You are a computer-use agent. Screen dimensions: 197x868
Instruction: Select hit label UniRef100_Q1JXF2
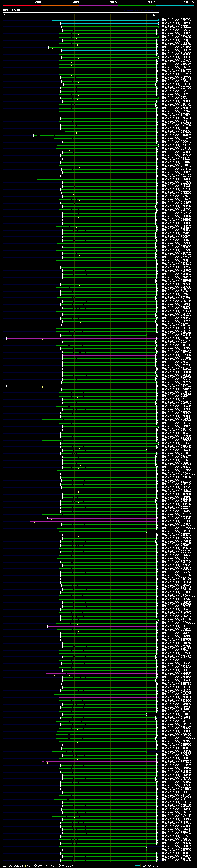[176, 802]
